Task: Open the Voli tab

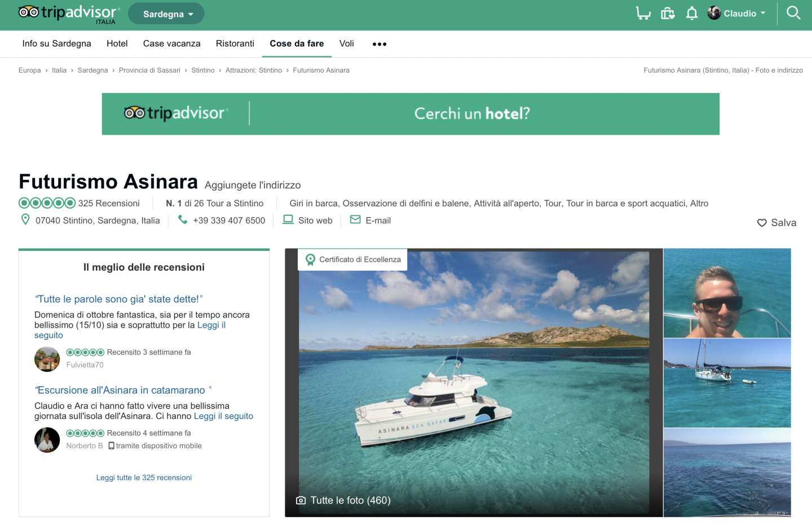Action: point(347,43)
